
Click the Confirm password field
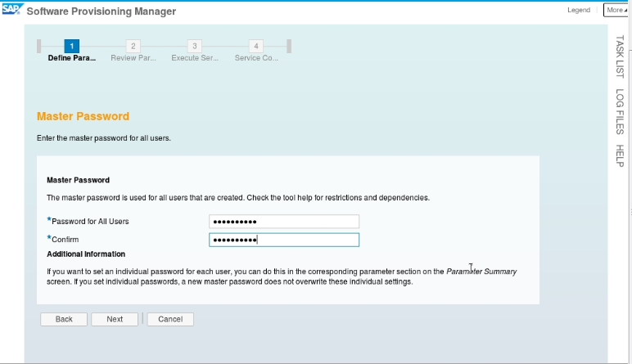pos(284,240)
